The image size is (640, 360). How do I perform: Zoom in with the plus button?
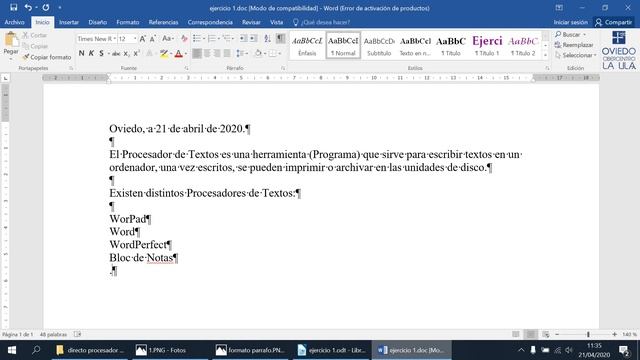614,334
